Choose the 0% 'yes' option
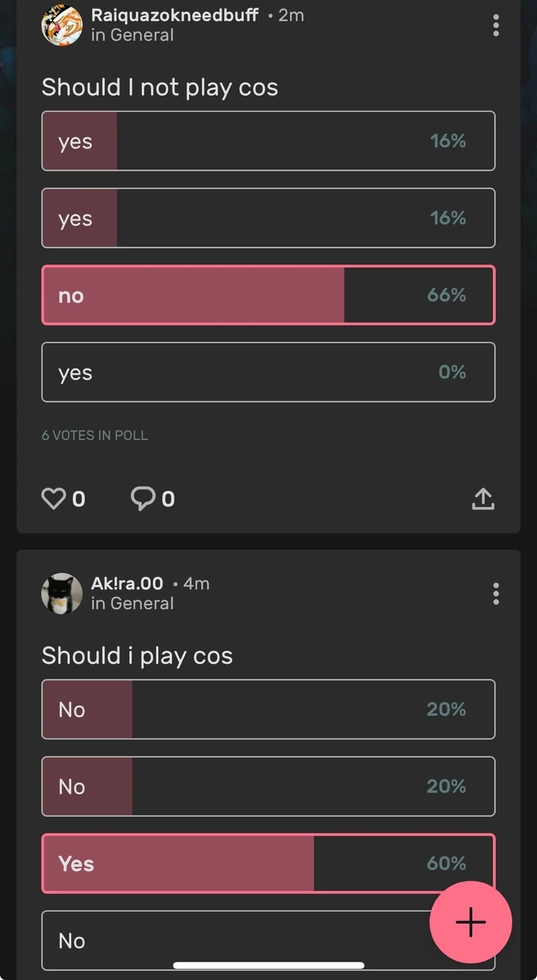537x980 pixels. tap(268, 372)
